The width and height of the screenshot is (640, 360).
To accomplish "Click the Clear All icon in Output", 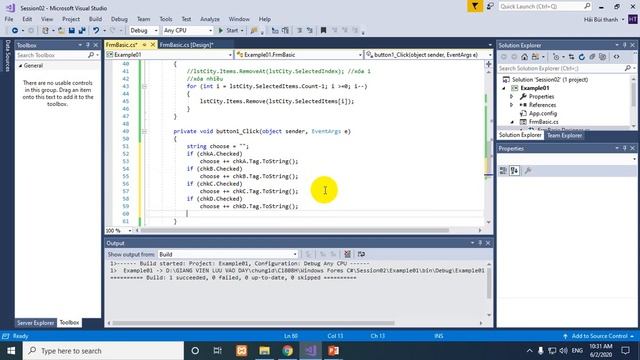I will [347, 254].
